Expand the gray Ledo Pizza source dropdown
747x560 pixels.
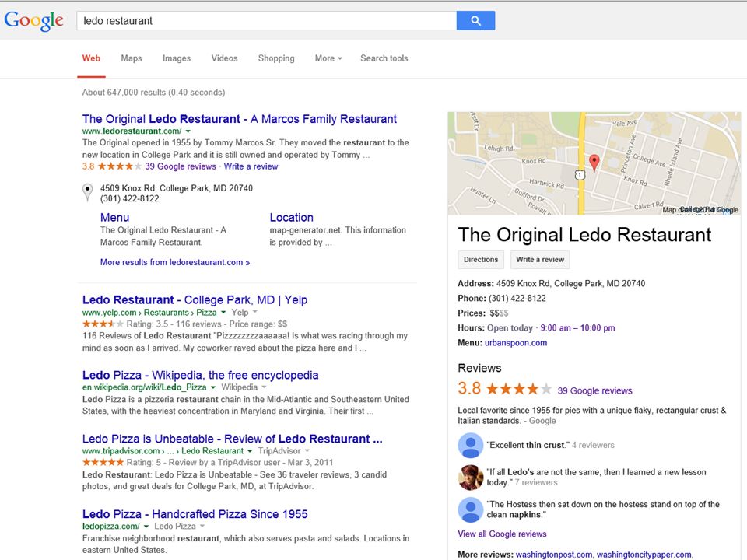202,527
